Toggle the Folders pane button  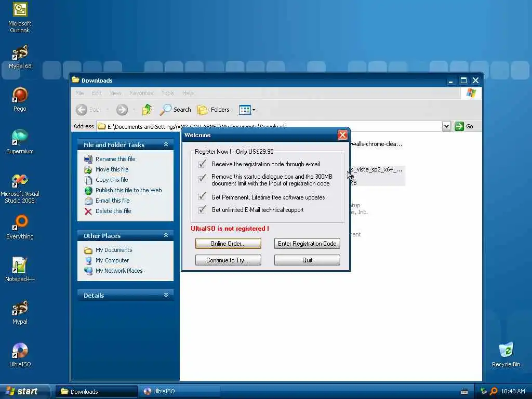click(x=214, y=110)
